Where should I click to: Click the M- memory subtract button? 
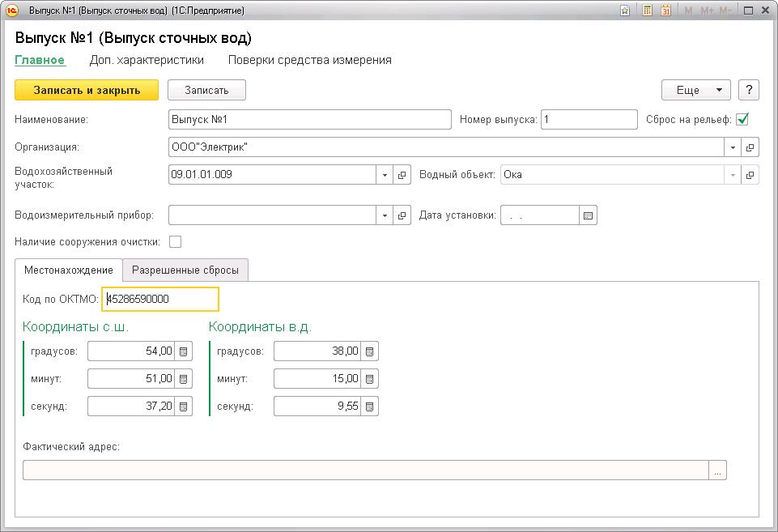pos(725,11)
